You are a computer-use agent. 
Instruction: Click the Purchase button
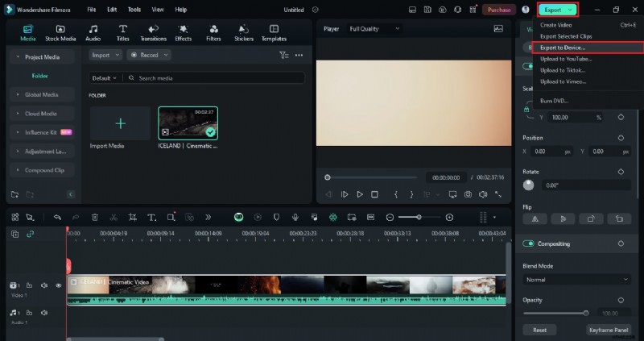(499, 10)
